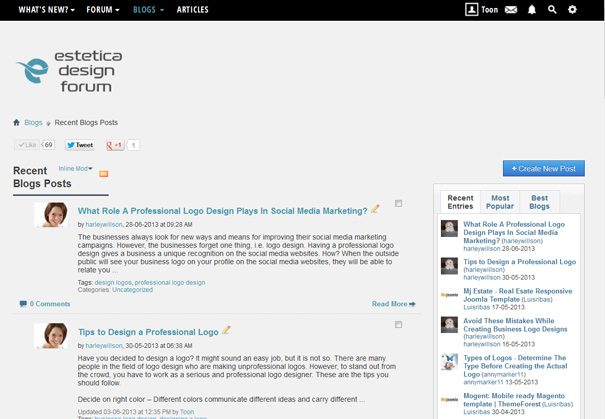
Task: Click the Tweet button
Action: tap(80, 145)
